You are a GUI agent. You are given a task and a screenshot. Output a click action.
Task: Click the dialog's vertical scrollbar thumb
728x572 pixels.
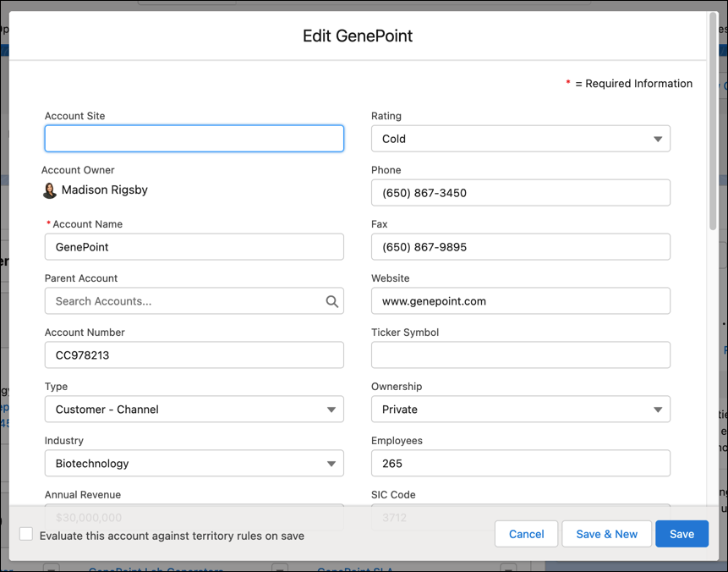click(713, 121)
